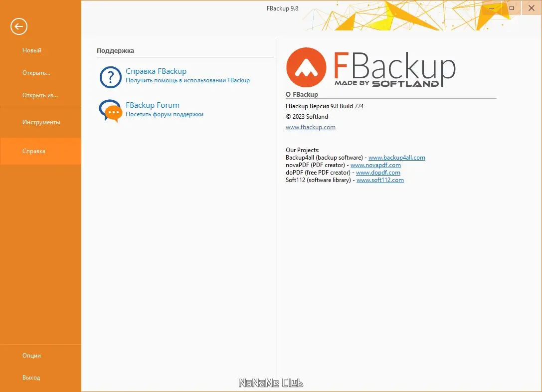
Task: Click the 'Поддержка' section heading
Action: coord(116,50)
